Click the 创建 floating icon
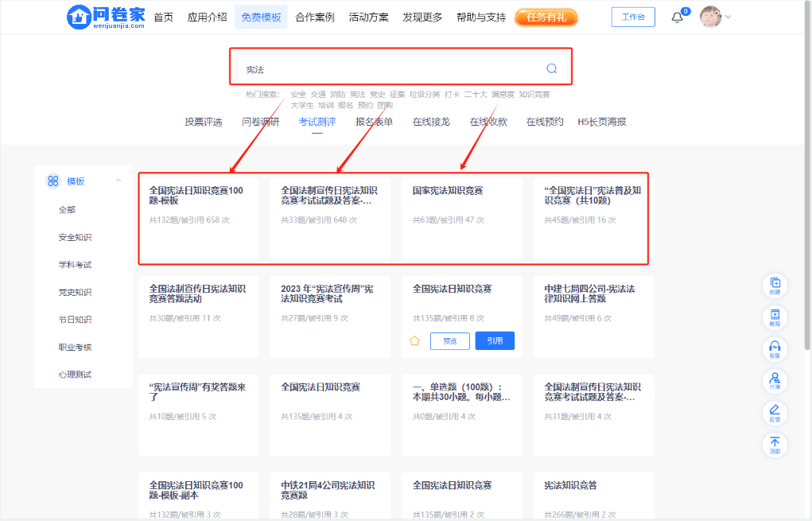Viewport: 812px width, 521px height. tap(775, 286)
